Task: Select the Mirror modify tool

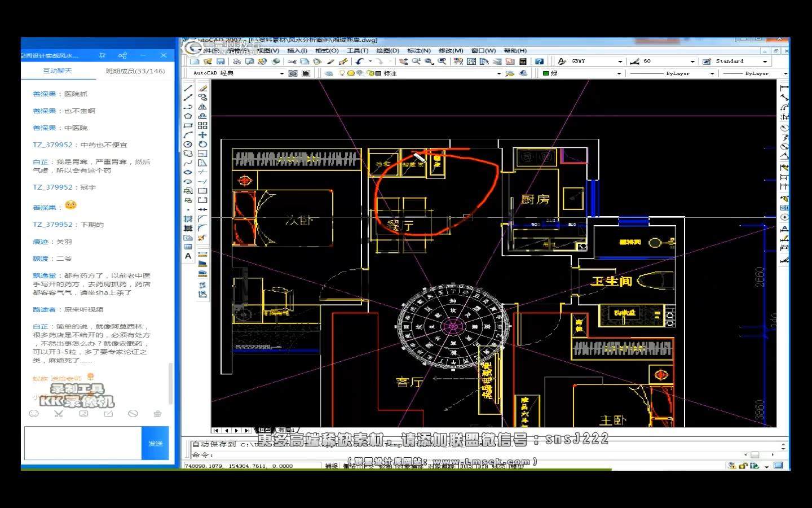Action: tap(202, 107)
